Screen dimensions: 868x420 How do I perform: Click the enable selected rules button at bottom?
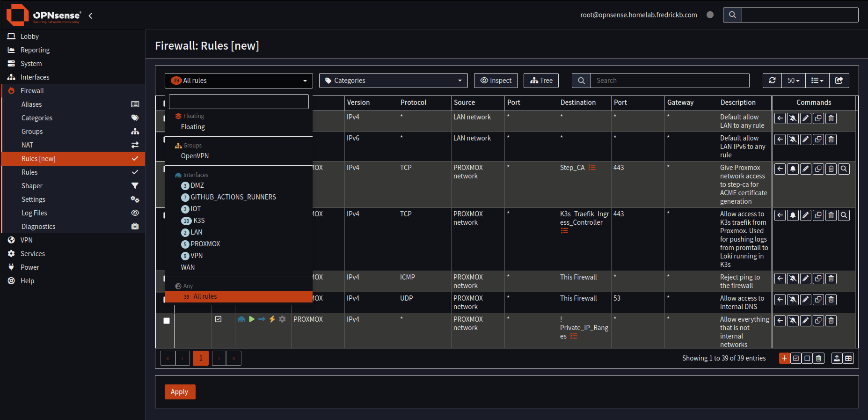pos(796,358)
